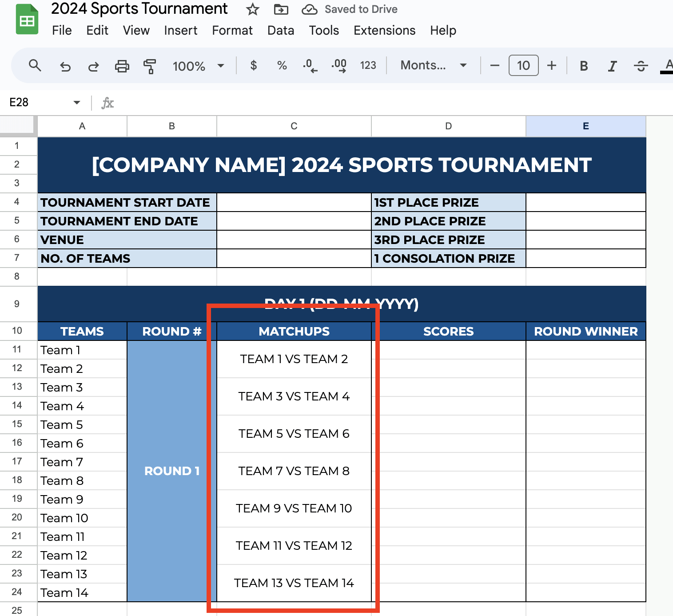Open the Format menu
Image resolution: width=673 pixels, height=616 pixels.
tap(232, 30)
